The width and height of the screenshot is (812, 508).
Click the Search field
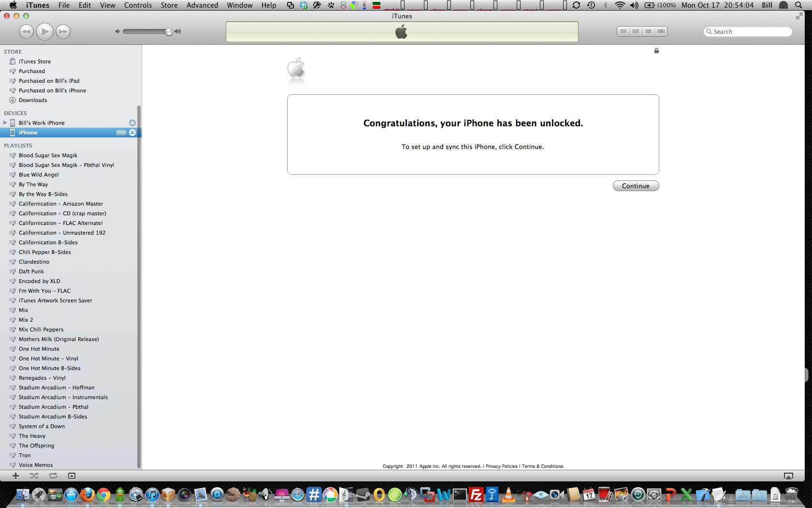pyautogui.click(x=748, y=31)
